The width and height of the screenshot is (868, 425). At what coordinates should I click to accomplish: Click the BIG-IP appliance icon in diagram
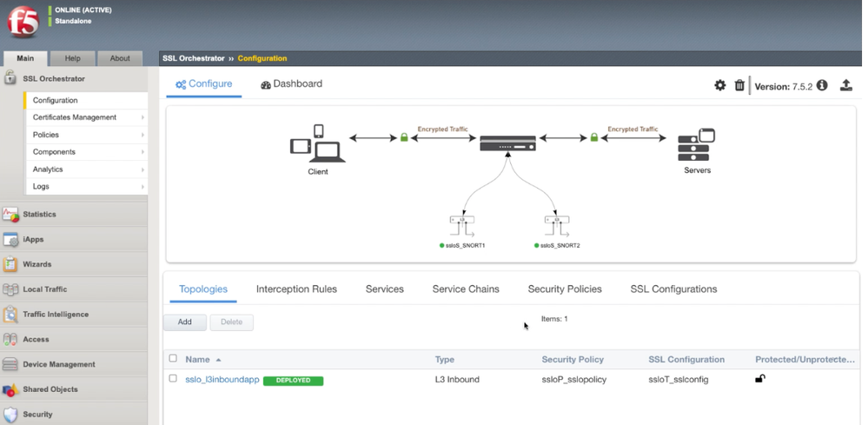[507, 143]
